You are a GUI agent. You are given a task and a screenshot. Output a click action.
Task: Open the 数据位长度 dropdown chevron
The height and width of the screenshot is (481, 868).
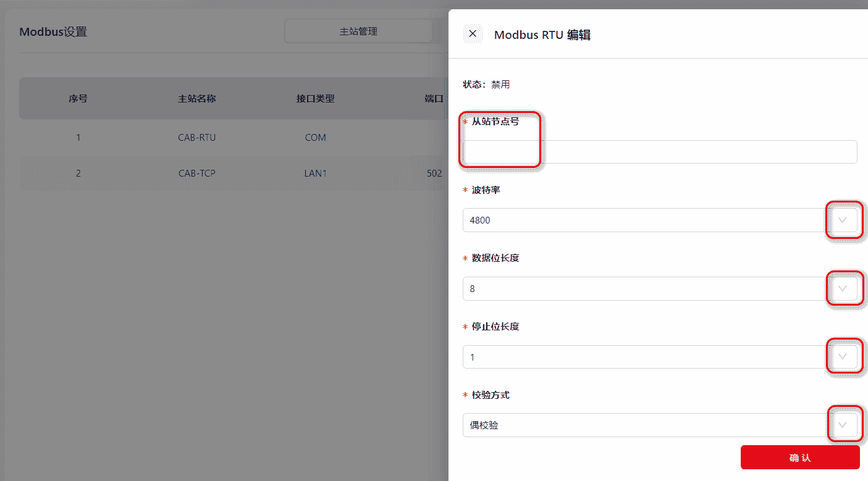click(842, 288)
